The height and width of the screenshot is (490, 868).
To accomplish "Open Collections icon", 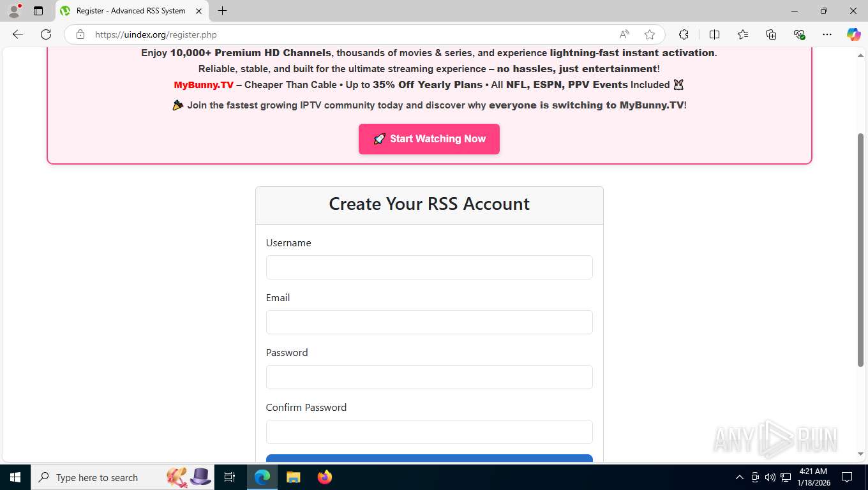I will [771, 34].
